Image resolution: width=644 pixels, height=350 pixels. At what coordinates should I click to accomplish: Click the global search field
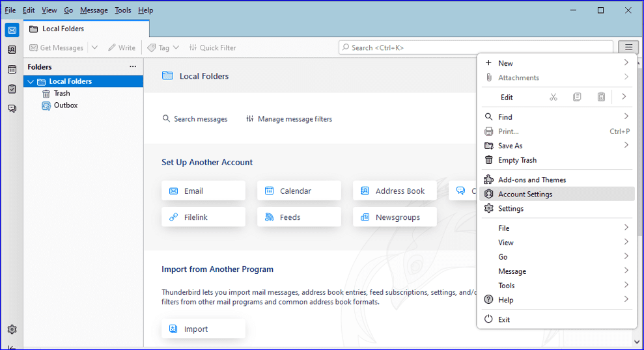tap(475, 47)
